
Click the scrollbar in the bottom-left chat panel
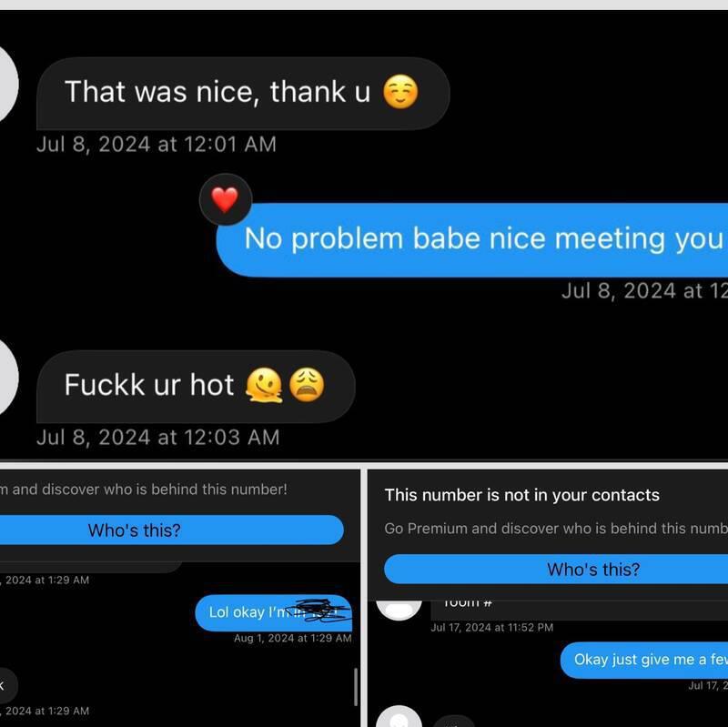click(356, 687)
